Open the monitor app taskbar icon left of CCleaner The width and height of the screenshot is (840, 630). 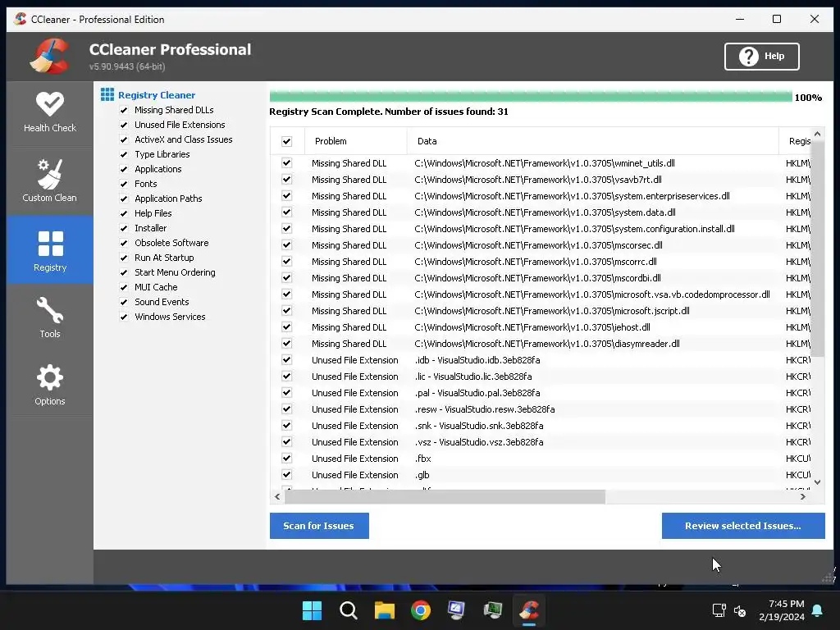point(493,610)
